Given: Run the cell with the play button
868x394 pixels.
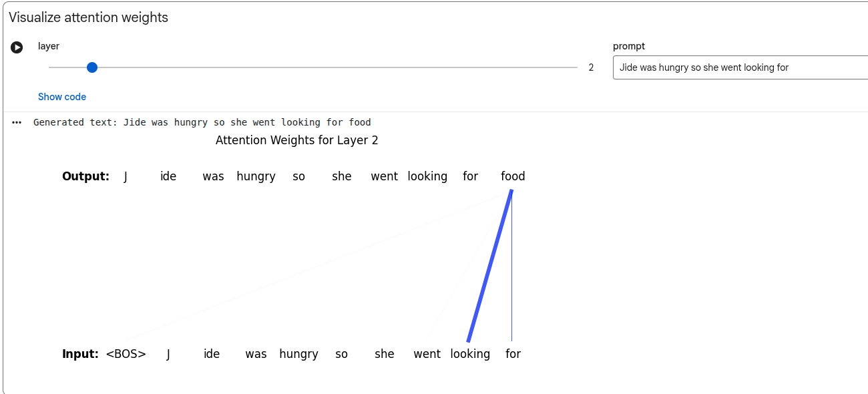Looking at the screenshot, I should click(x=17, y=47).
